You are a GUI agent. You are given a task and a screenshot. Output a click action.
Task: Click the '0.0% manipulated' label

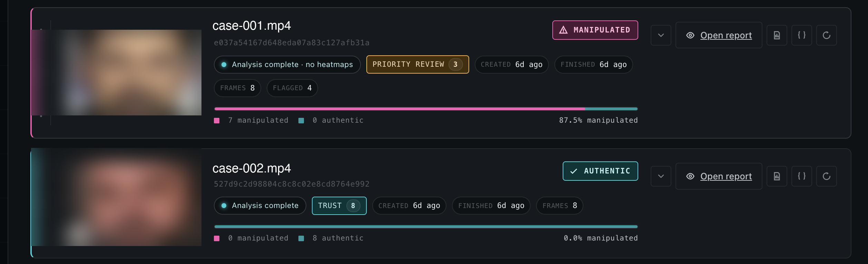point(601,238)
